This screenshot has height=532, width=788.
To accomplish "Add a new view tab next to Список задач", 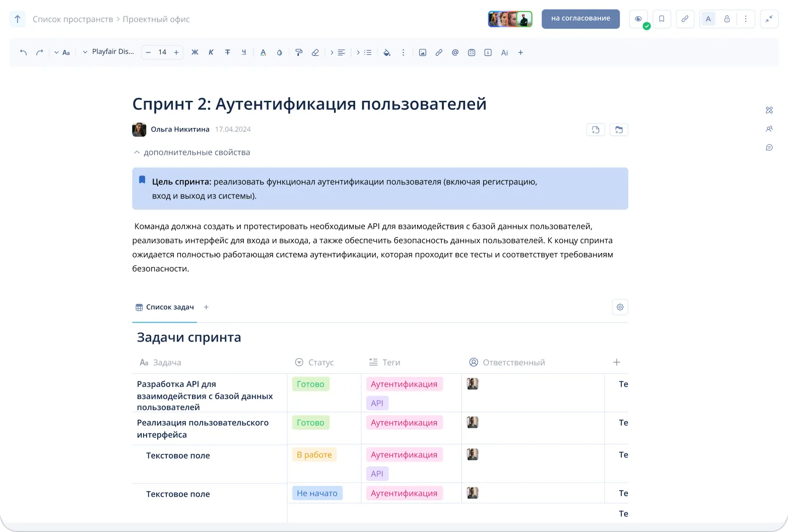I will click(206, 307).
